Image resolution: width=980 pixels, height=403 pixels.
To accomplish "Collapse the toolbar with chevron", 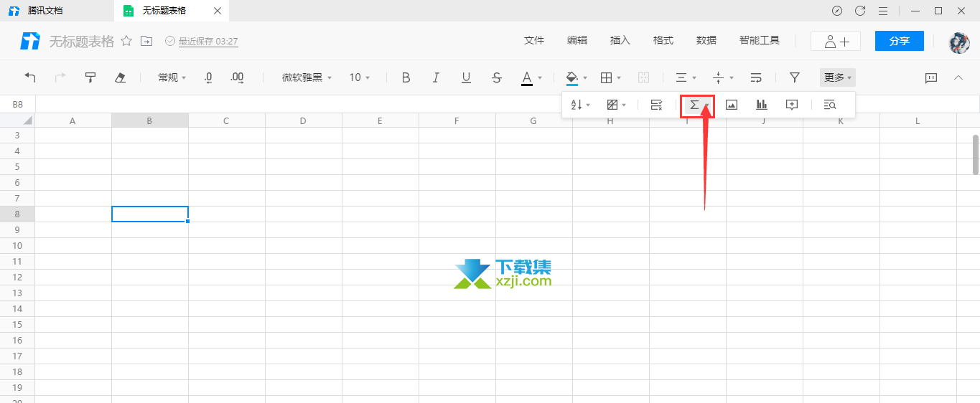I will pyautogui.click(x=958, y=77).
